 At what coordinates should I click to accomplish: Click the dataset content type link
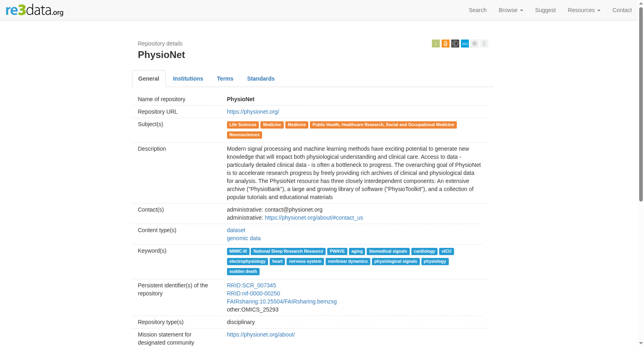click(236, 230)
